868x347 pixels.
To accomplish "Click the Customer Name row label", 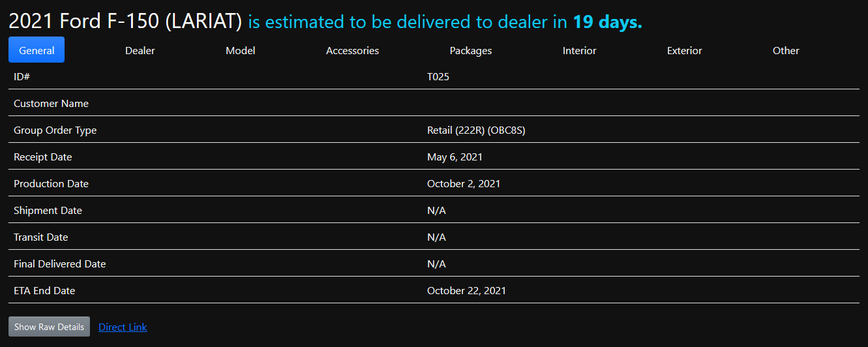I will click(51, 104).
